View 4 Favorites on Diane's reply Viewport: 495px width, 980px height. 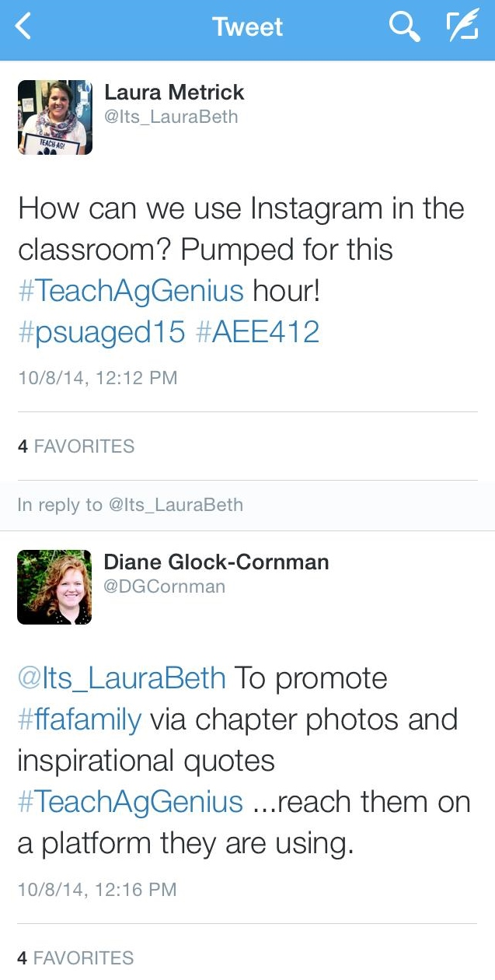coord(76,958)
